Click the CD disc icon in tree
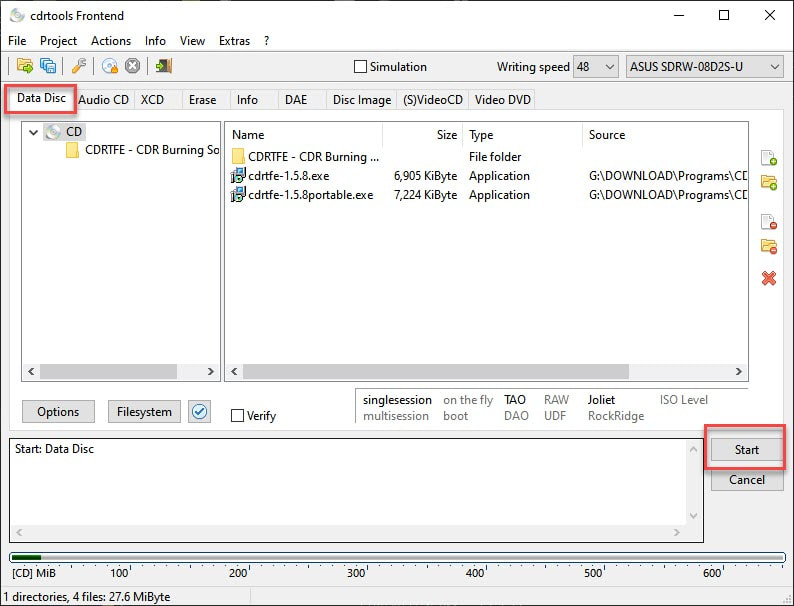 (53, 132)
